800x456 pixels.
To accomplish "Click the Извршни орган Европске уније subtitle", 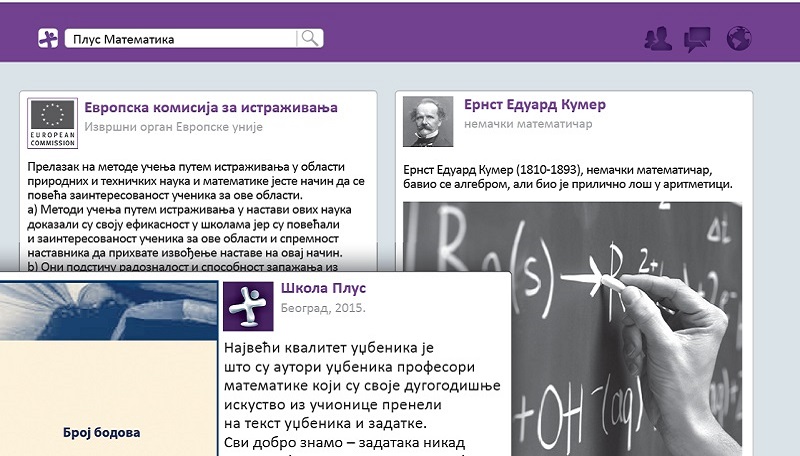I will 172,128.
